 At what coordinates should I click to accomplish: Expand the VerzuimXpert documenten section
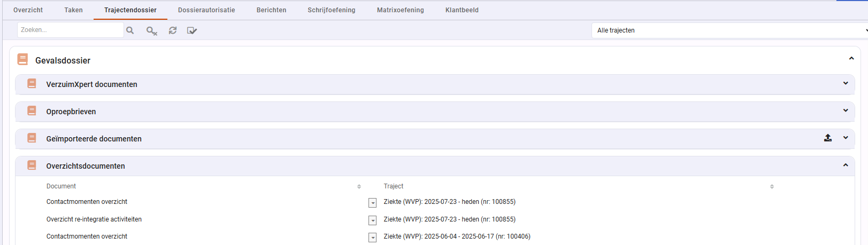[846, 83]
